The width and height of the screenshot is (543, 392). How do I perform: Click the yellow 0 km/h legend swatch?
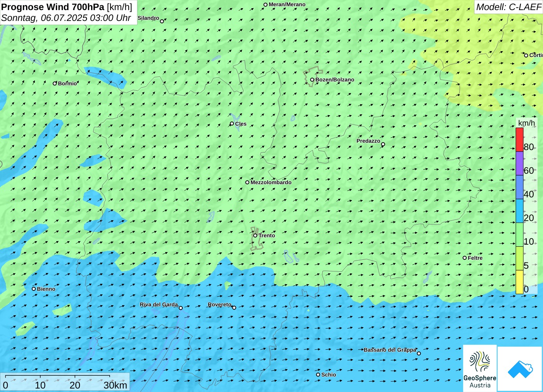[519, 282]
